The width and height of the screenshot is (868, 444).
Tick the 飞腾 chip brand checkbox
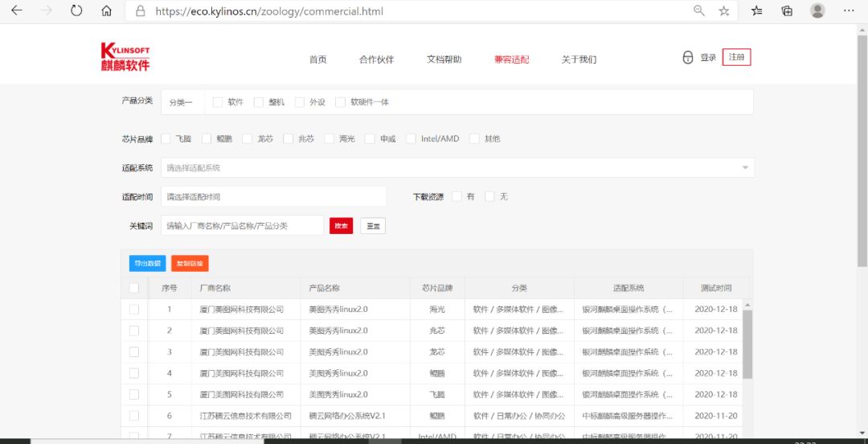point(166,138)
